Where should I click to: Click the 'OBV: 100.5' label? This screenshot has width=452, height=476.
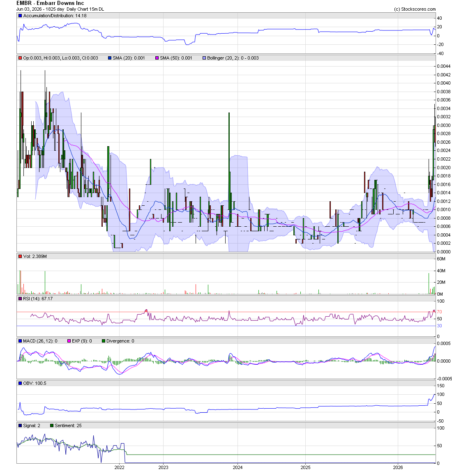35,384
